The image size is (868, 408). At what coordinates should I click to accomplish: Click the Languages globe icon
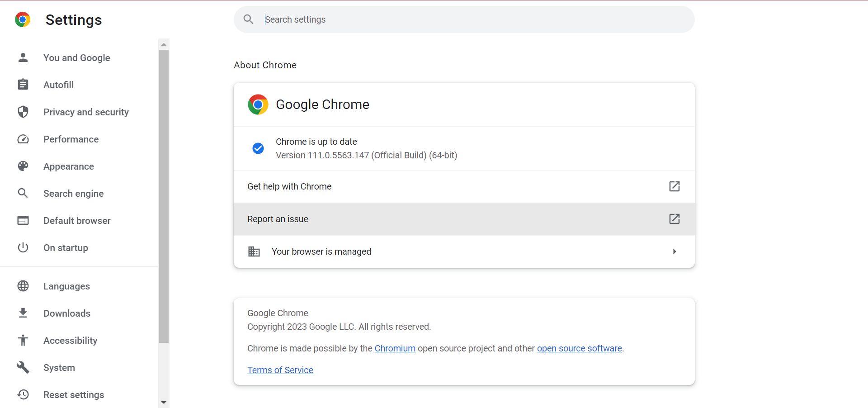tap(23, 286)
